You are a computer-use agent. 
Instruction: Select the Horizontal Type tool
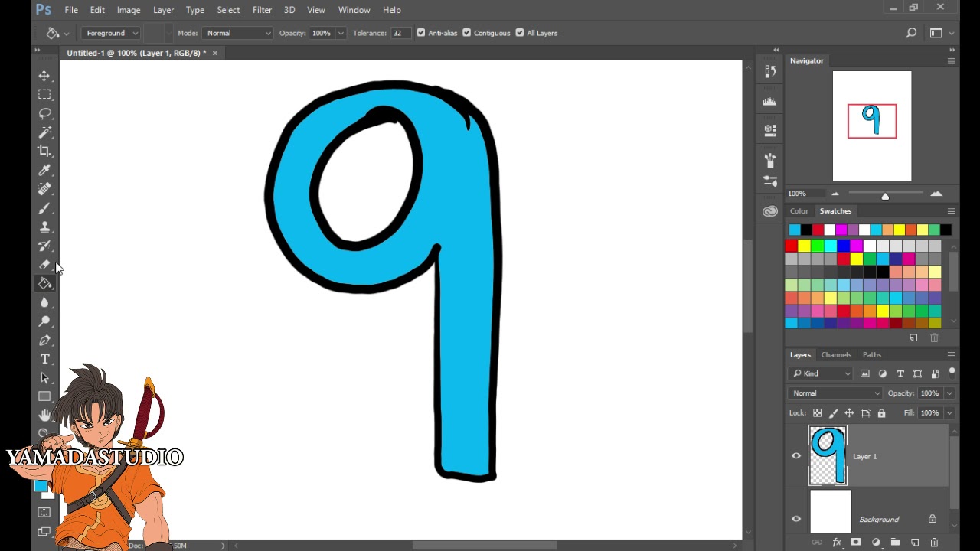44,358
